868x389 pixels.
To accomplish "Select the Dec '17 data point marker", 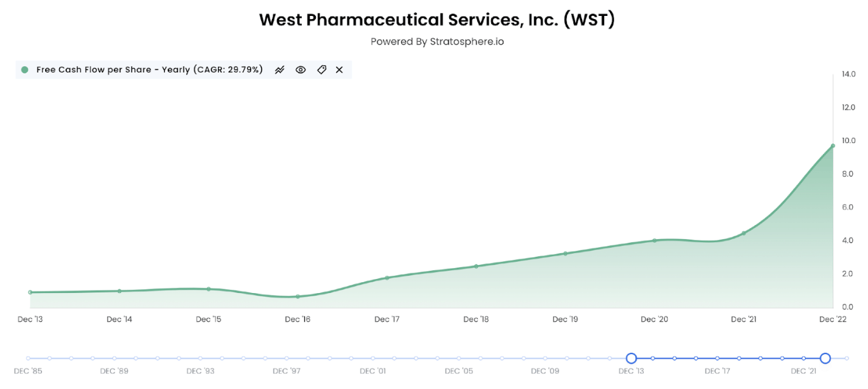I will (x=387, y=278).
